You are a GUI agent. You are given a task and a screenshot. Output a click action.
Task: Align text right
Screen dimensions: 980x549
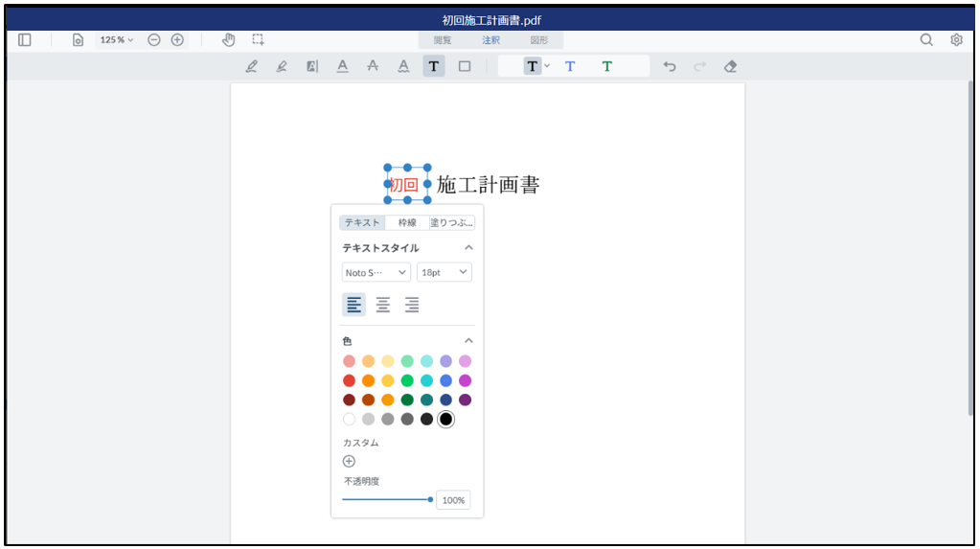point(411,305)
